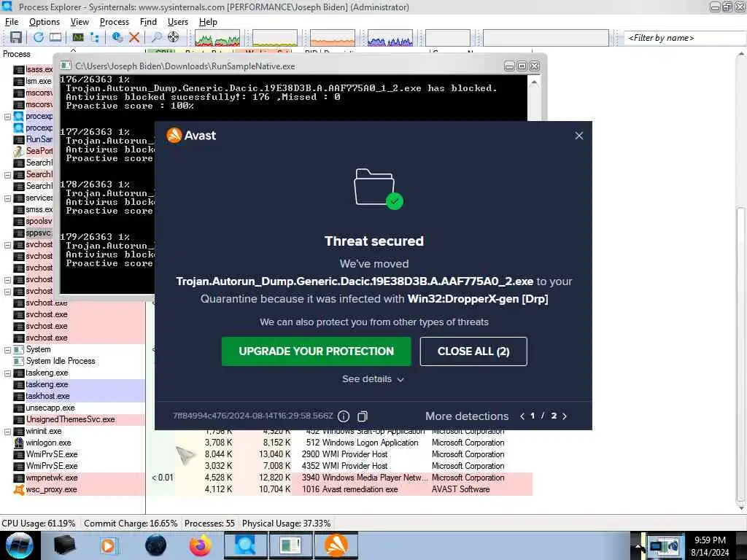Go to next detection with right arrow
This screenshot has height=560, width=747.
[x=565, y=416]
